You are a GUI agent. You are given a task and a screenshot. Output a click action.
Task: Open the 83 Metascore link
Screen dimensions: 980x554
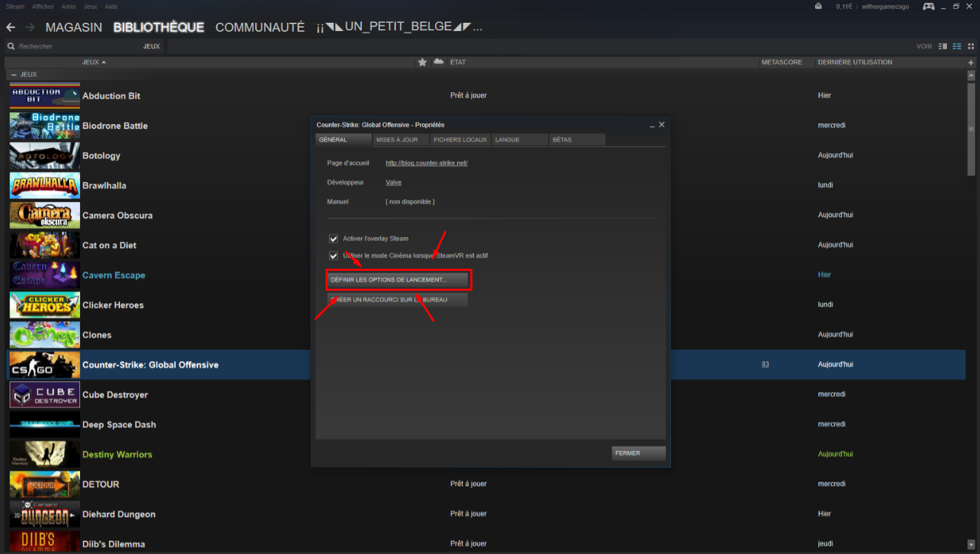(x=766, y=365)
